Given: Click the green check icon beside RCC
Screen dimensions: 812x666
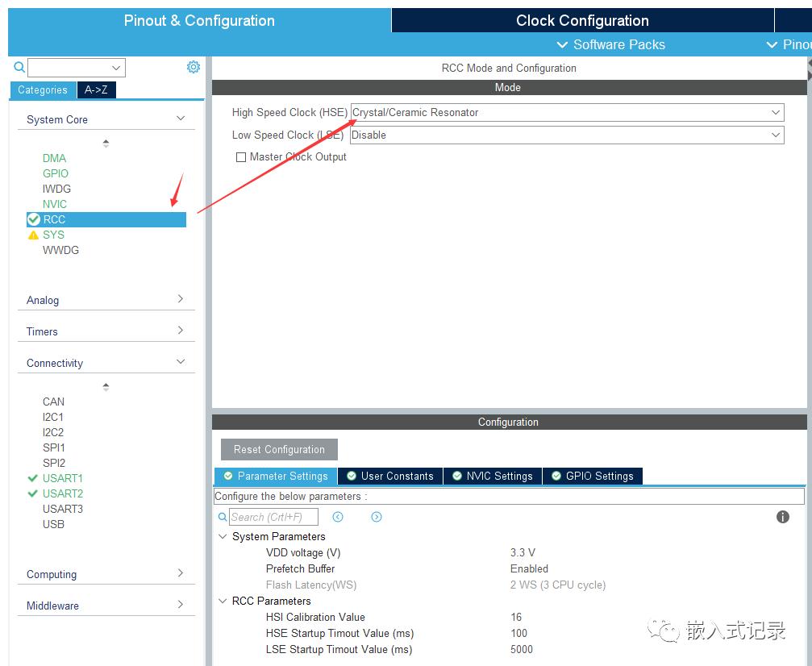Looking at the screenshot, I should click(x=34, y=219).
